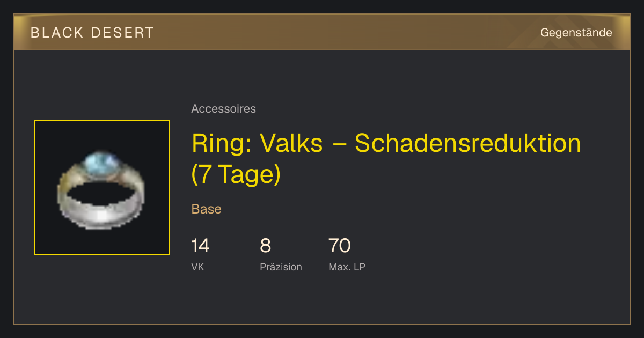Screen dimensions: 644x338
Task: Click the empty dark card area below the stats
Action: 322,300
